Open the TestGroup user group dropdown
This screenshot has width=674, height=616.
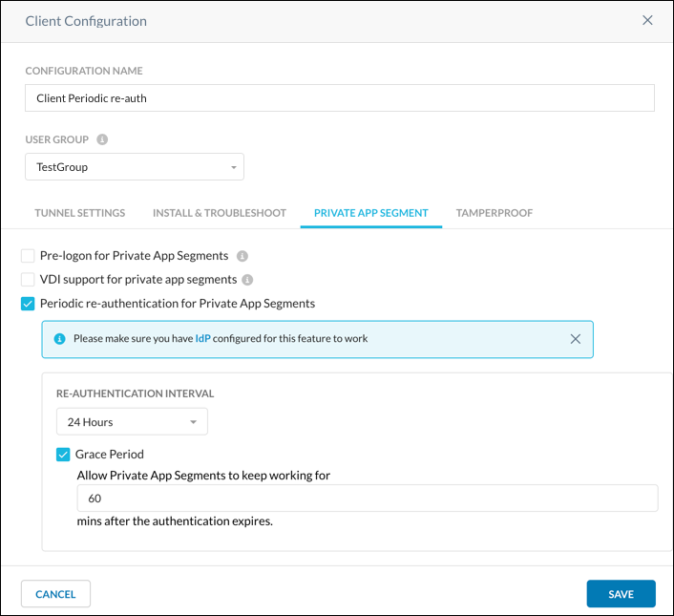(x=135, y=167)
